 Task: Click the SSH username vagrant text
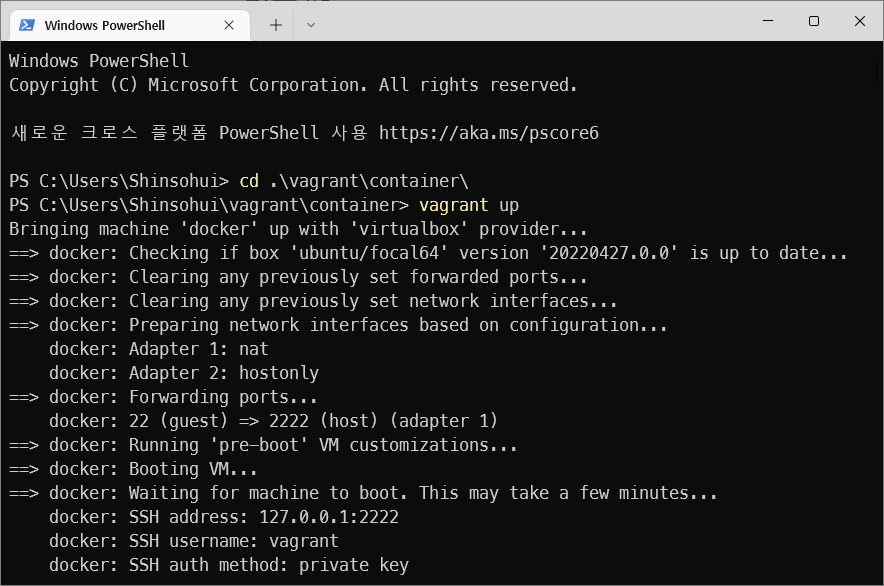point(303,540)
